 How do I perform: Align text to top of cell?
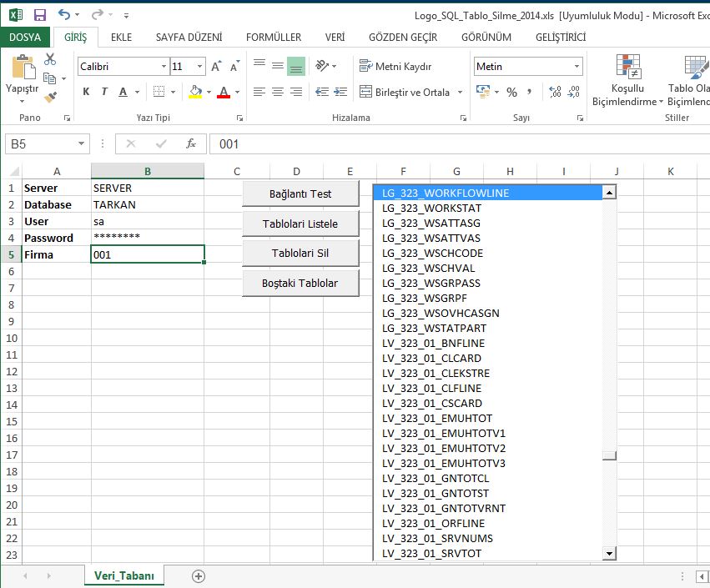point(259,66)
